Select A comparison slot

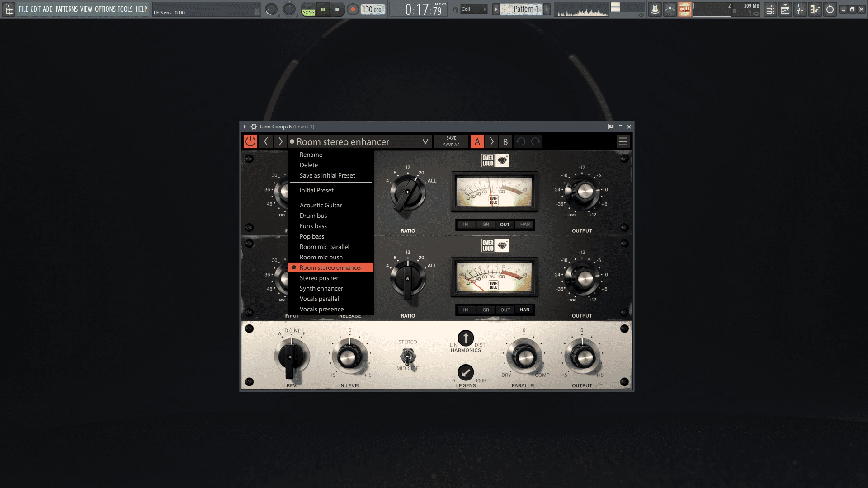point(477,141)
